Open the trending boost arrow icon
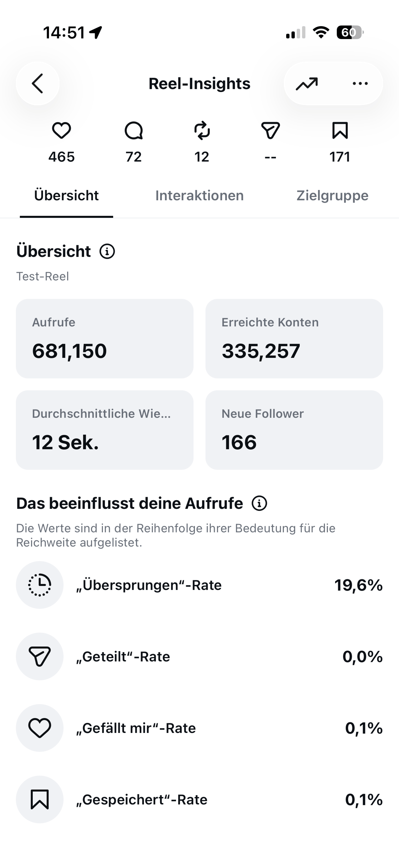This screenshot has width=399, height=868. pos(307,84)
